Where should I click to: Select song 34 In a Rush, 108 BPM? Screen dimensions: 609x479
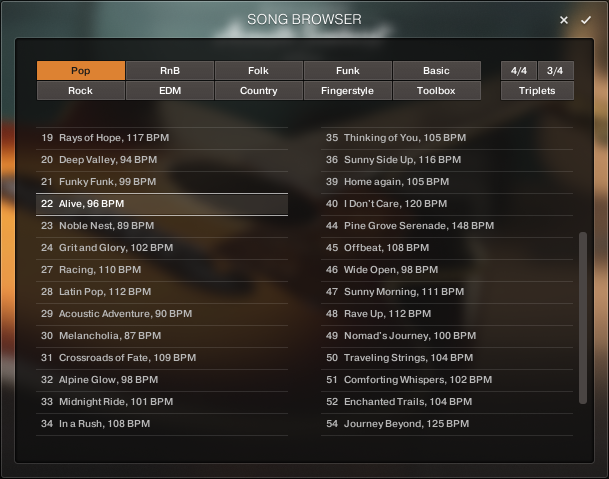coord(162,424)
